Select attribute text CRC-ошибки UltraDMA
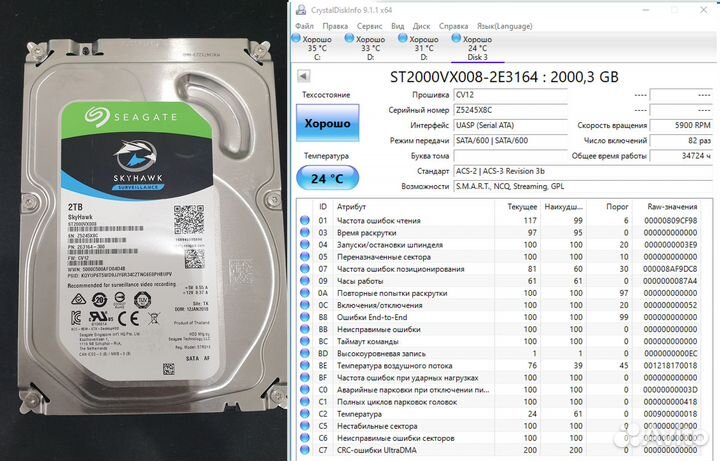 coord(377,450)
